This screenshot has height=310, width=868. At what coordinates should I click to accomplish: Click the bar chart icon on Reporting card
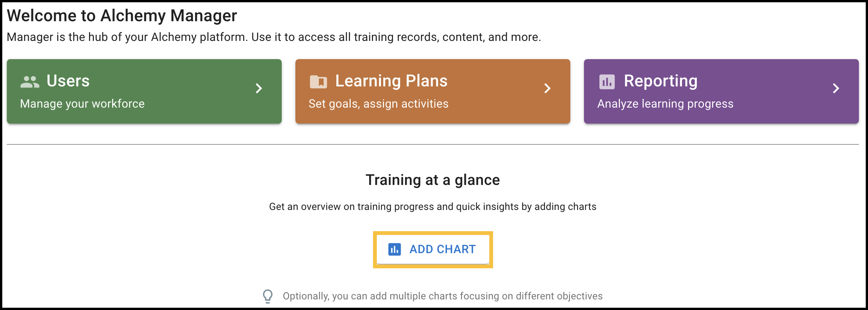[607, 81]
